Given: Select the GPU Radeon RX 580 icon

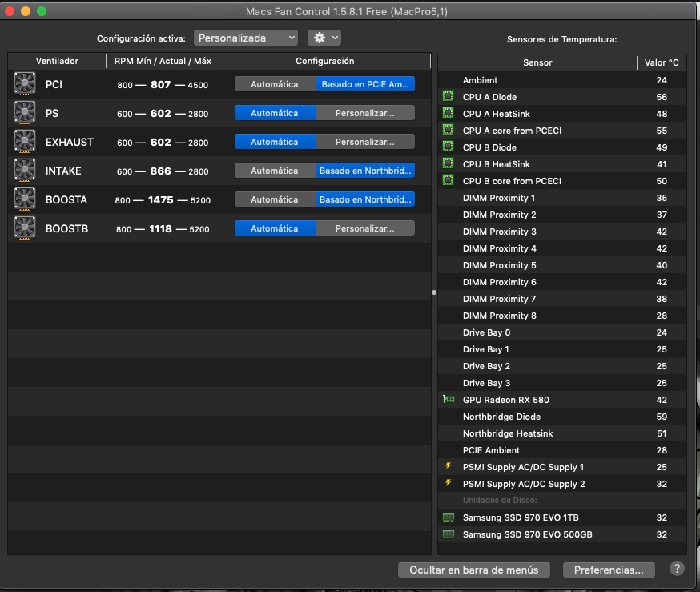Looking at the screenshot, I should pos(449,400).
